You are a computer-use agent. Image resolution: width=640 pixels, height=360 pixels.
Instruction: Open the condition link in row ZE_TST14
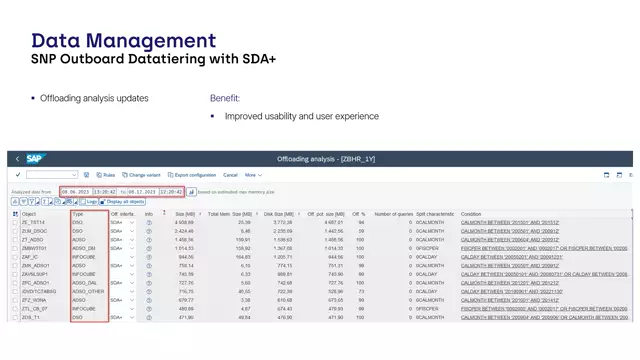510,222
